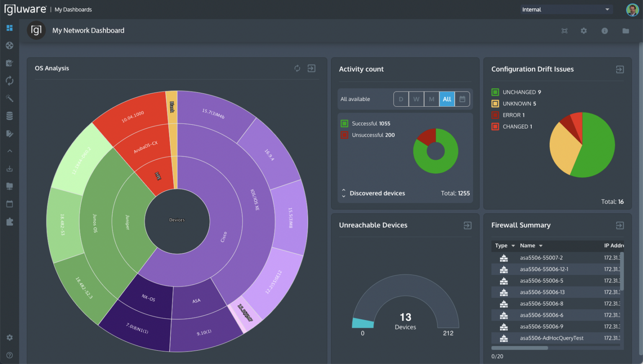Export the Configuration Drift Issues panel
The height and width of the screenshot is (364, 643).
620,69
